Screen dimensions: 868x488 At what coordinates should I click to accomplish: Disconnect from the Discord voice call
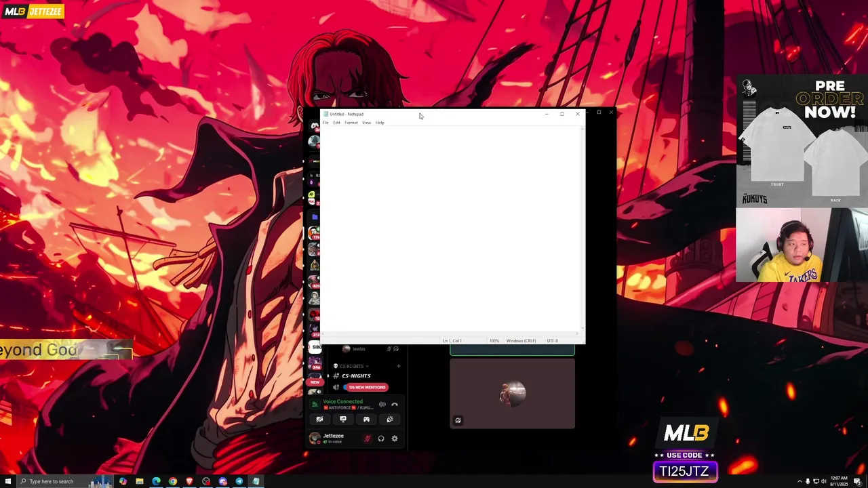click(x=395, y=405)
